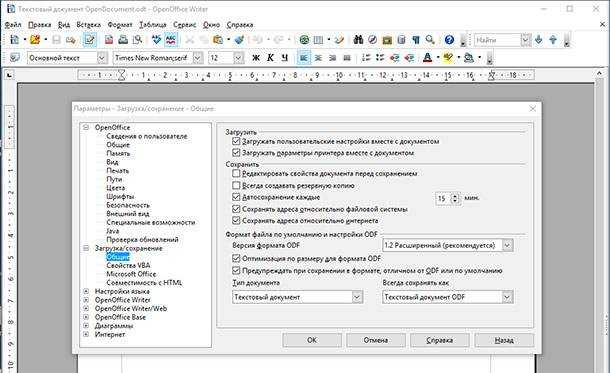Click the Export as PDF icon
Viewport: 610px width, 373px height.
(x=109, y=40)
